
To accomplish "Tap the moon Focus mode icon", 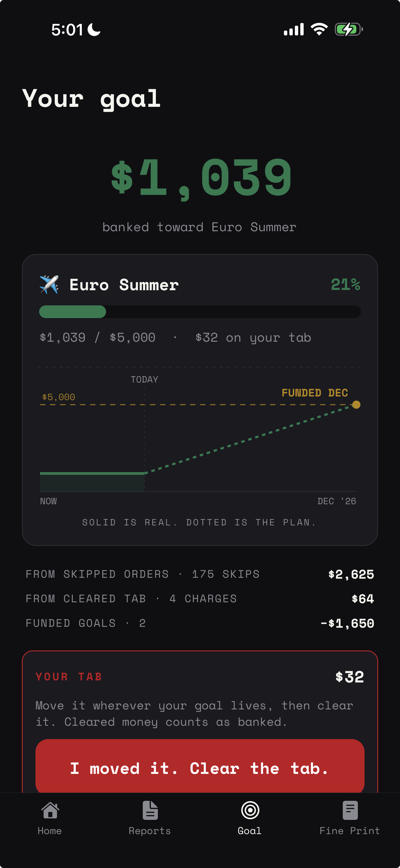I will 94,29.
